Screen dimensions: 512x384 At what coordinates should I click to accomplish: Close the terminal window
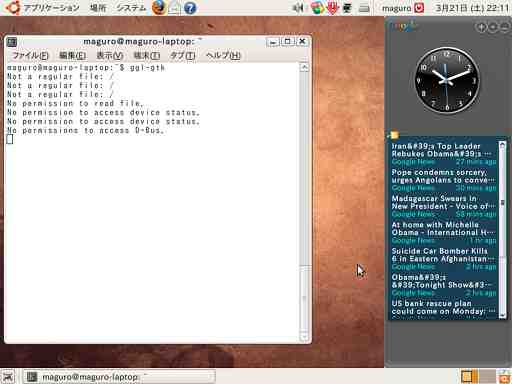click(302, 41)
